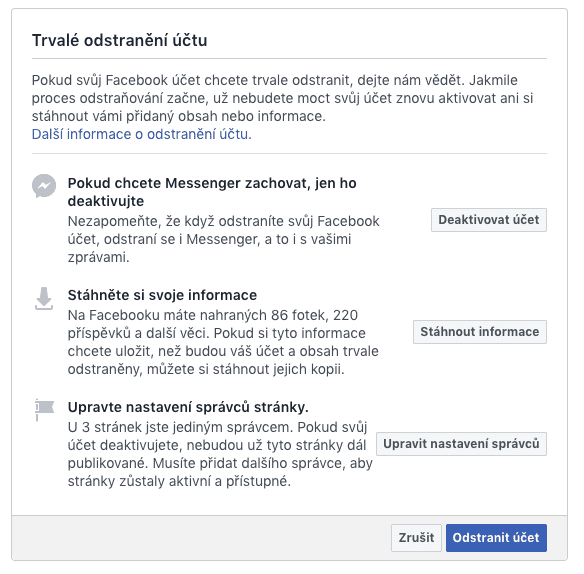
Task: Click the paragraph about U 3 stránek
Action: tap(220, 454)
